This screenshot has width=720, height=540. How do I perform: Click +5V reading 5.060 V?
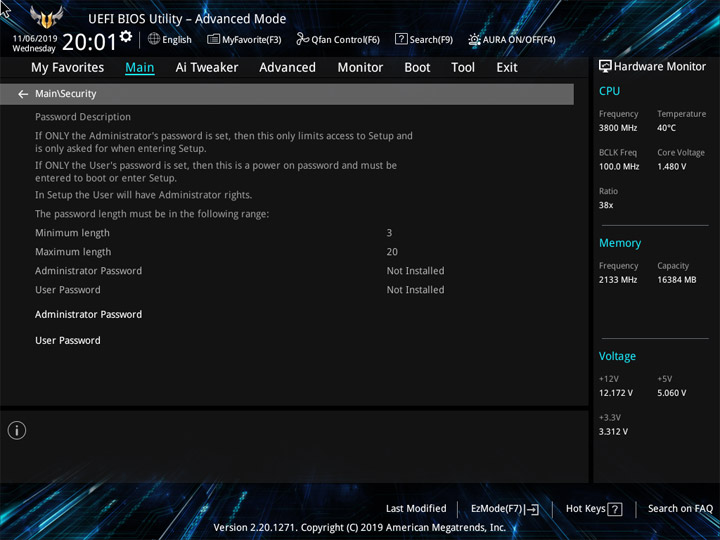pos(672,393)
